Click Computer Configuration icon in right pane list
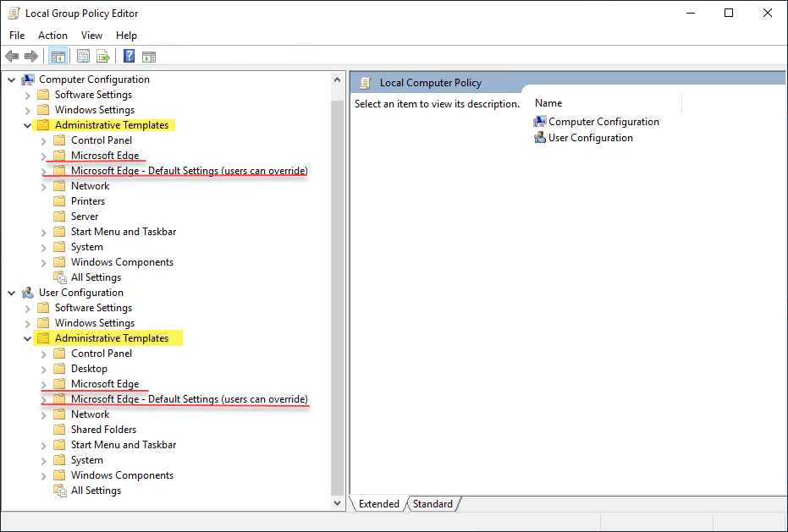 click(x=540, y=122)
